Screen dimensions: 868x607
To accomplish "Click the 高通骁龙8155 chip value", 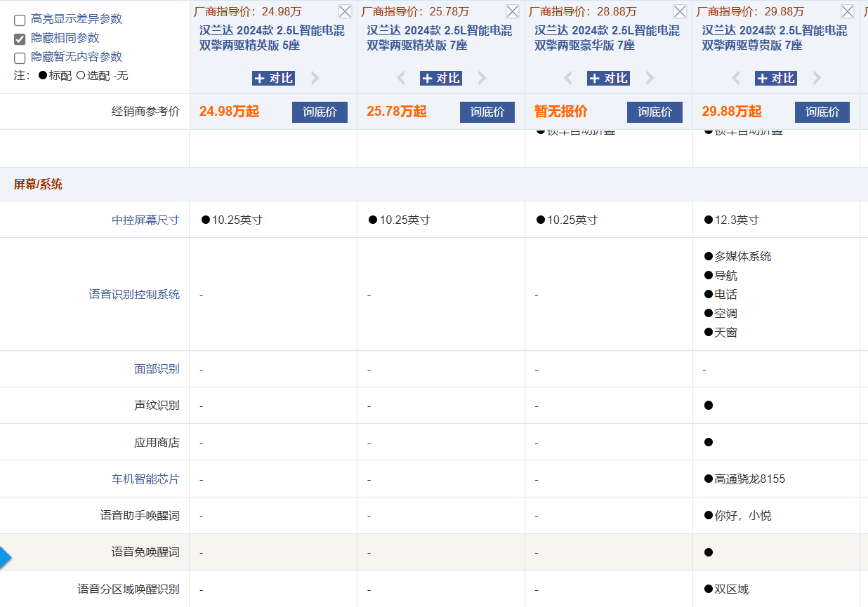I will [x=749, y=479].
